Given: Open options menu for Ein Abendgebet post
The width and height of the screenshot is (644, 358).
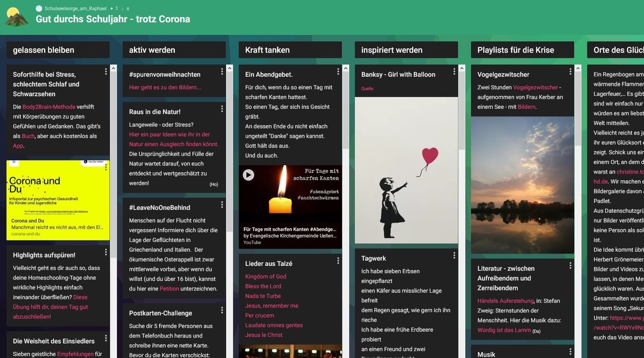Looking at the screenshot, I should [x=338, y=72].
